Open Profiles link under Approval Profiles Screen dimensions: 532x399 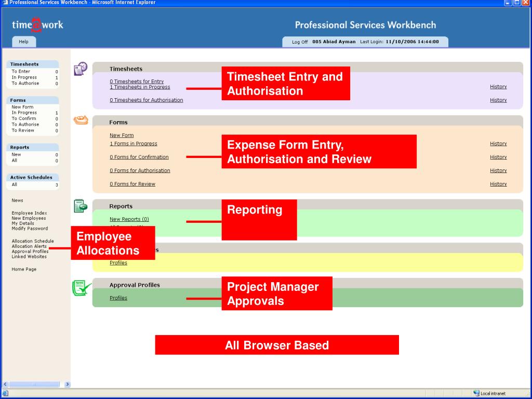(118, 298)
